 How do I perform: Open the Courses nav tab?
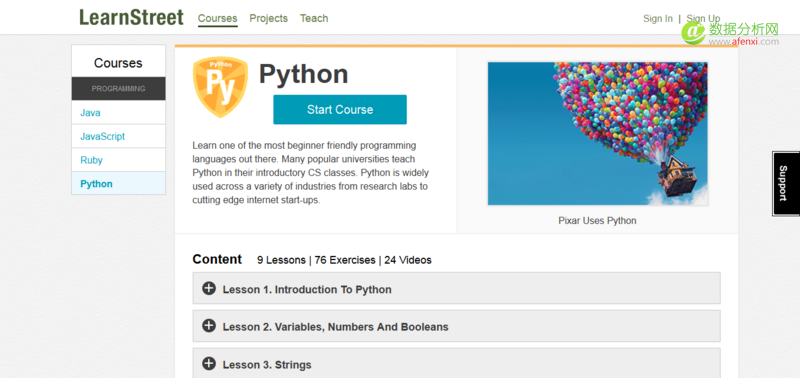coord(217,18)
